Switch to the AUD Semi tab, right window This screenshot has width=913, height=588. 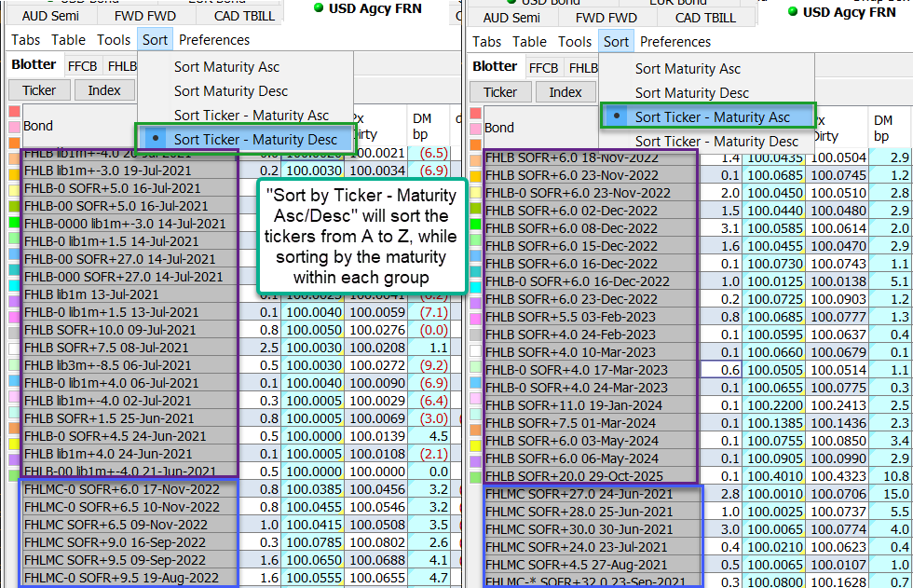pyautogui.click(x=511, y=18)
